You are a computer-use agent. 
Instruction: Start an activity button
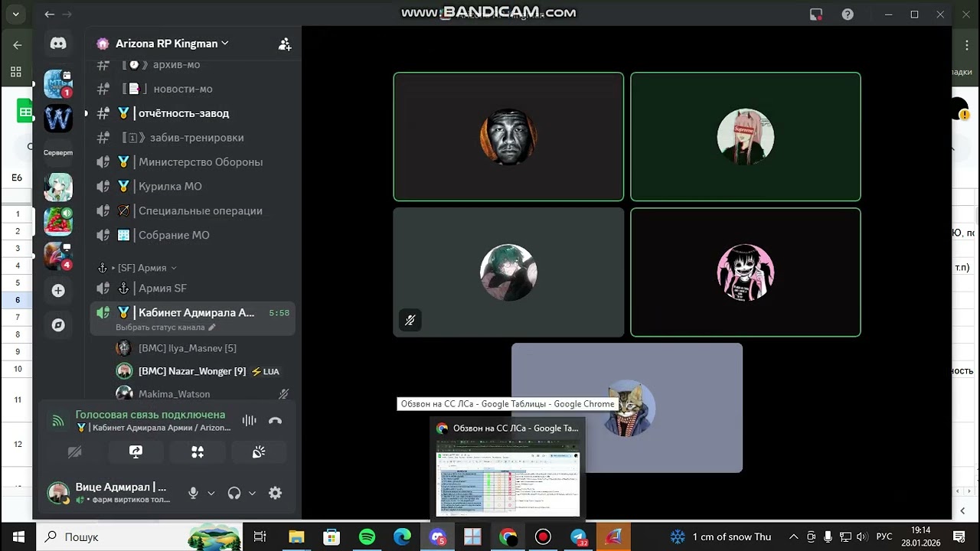(198, 452)
